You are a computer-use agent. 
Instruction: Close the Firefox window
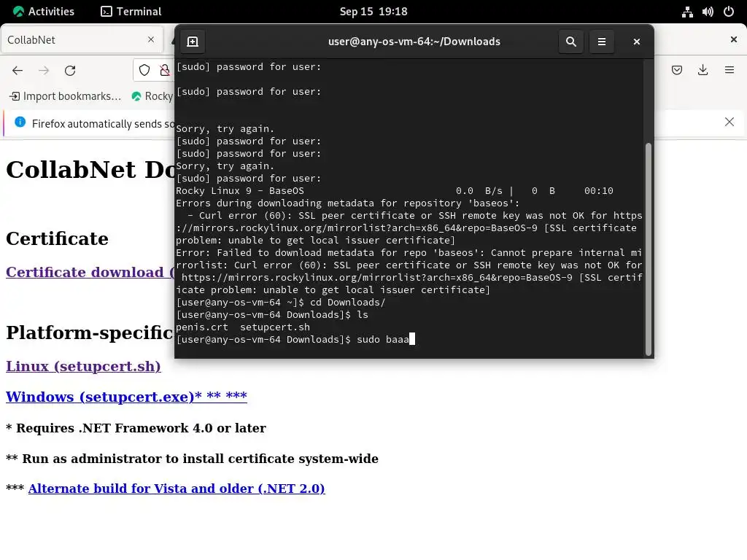[x=734, y=39]
